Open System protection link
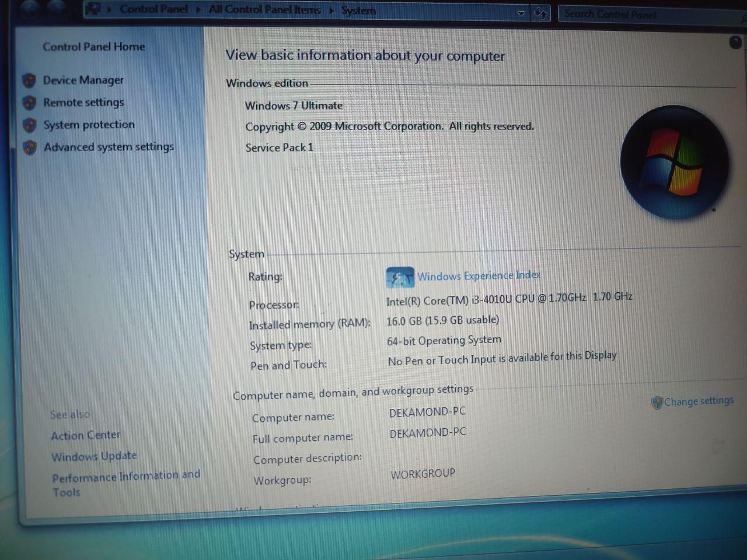The width and height of the screenshot is (747, 560). tap(89, 124)
